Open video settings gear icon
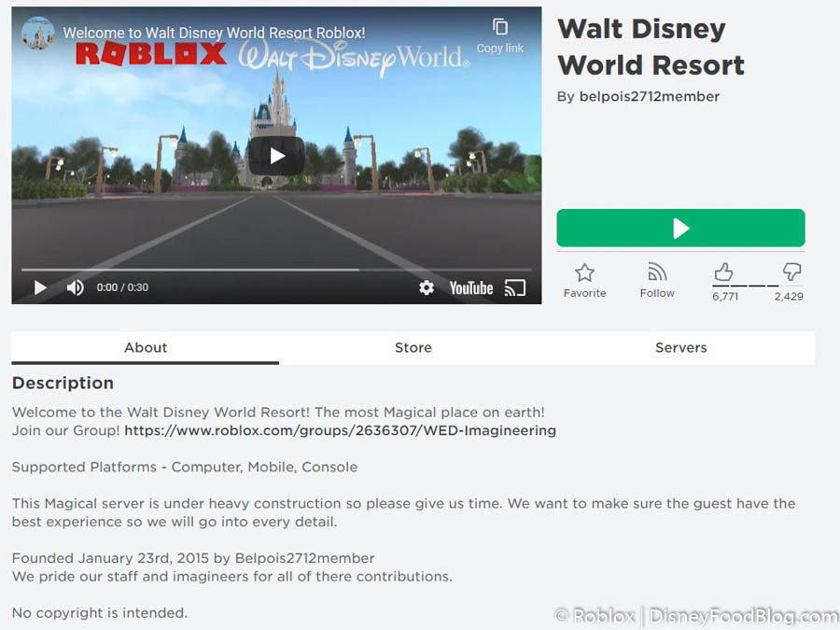 427,287
